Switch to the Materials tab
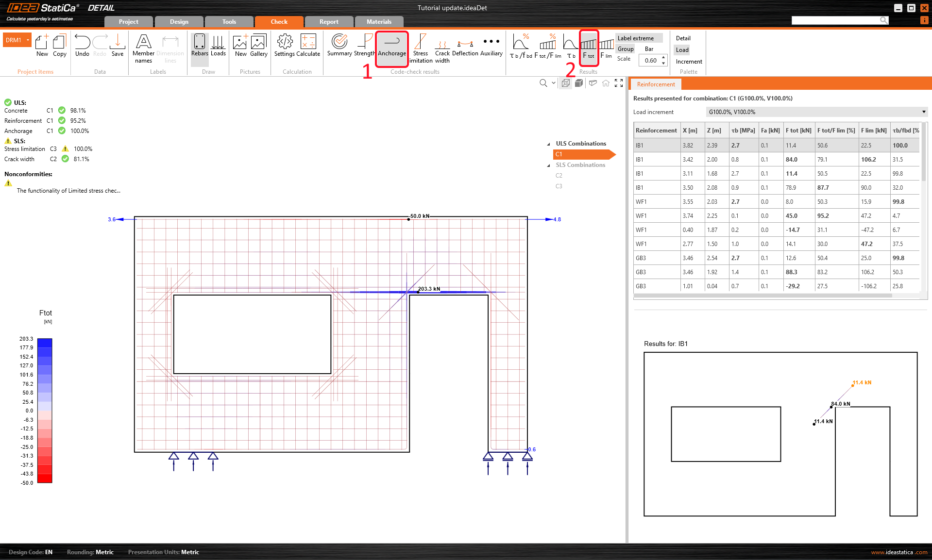Image resolution: width=932 pixels, height=560 pixels. point(379,22)
